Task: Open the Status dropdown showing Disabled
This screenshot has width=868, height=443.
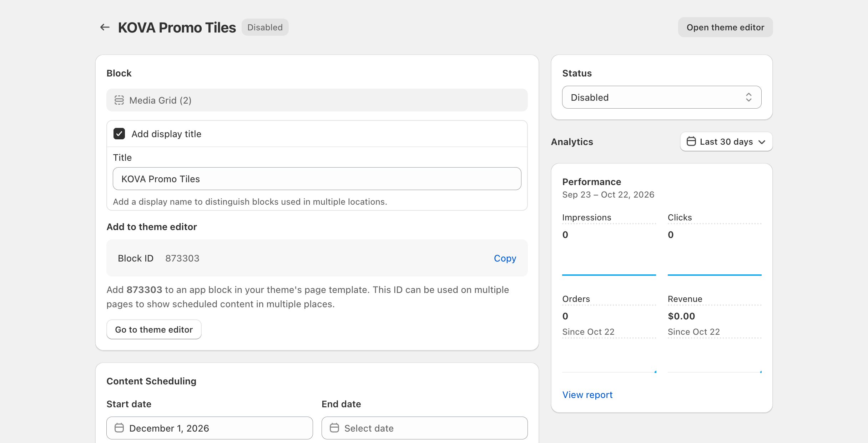Action: point(662,97)
